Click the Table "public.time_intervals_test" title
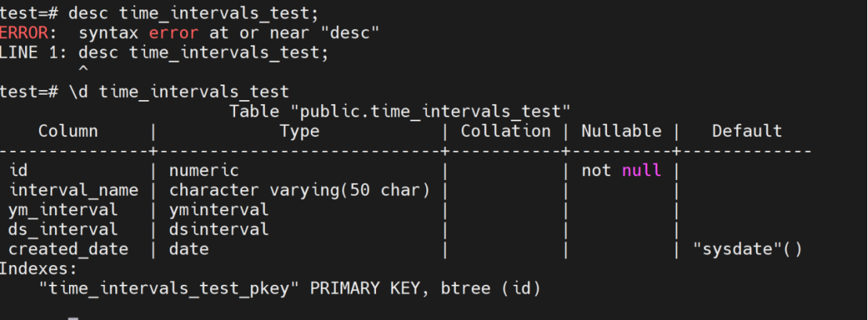Image resolution: width=868 pixels, height=320 pixels. [400, 111]
